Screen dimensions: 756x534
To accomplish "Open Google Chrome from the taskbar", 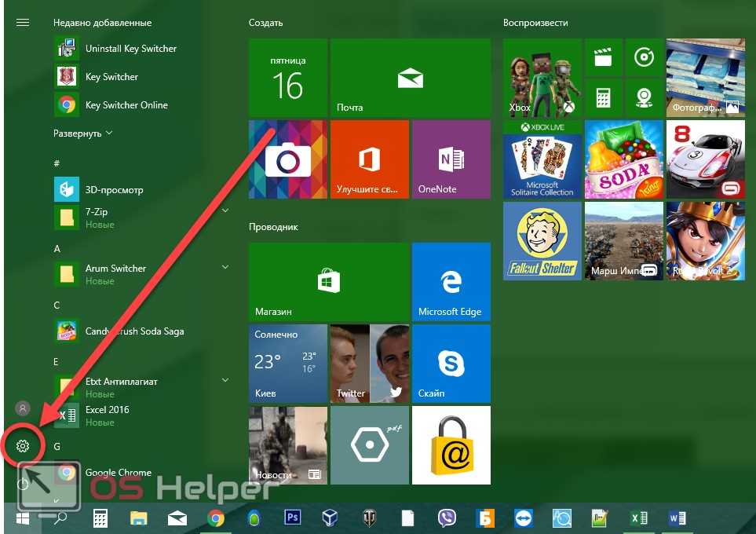I will pos(216,518).
